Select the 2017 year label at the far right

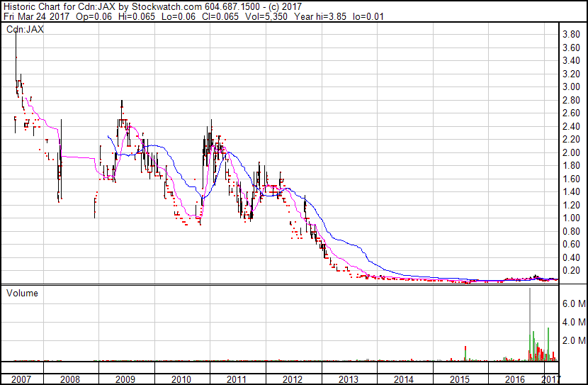click(550, 379)
